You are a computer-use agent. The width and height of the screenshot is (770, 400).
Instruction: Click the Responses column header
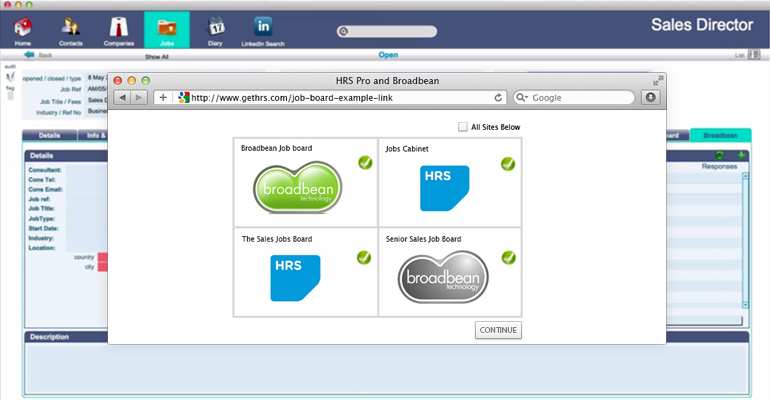tap(719, 166)
